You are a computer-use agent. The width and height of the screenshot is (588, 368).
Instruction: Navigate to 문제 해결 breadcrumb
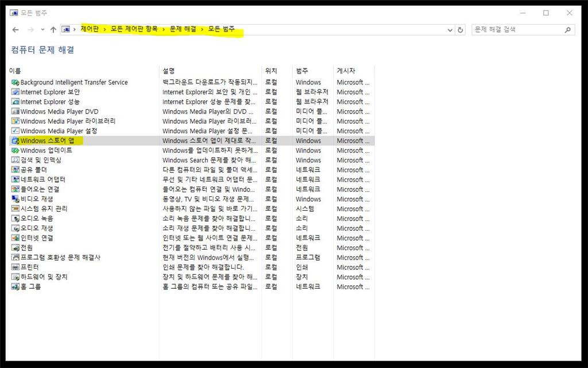click(x=183, y=29)
